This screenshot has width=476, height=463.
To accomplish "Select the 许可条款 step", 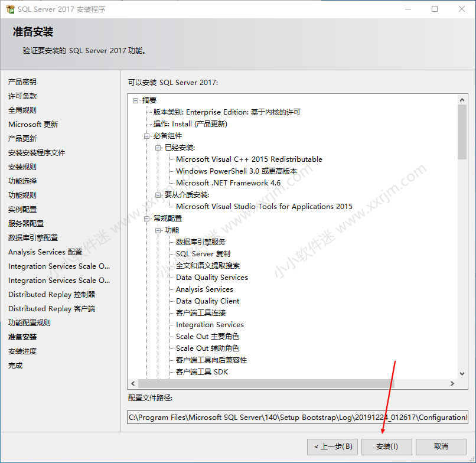I will (22, 96).
